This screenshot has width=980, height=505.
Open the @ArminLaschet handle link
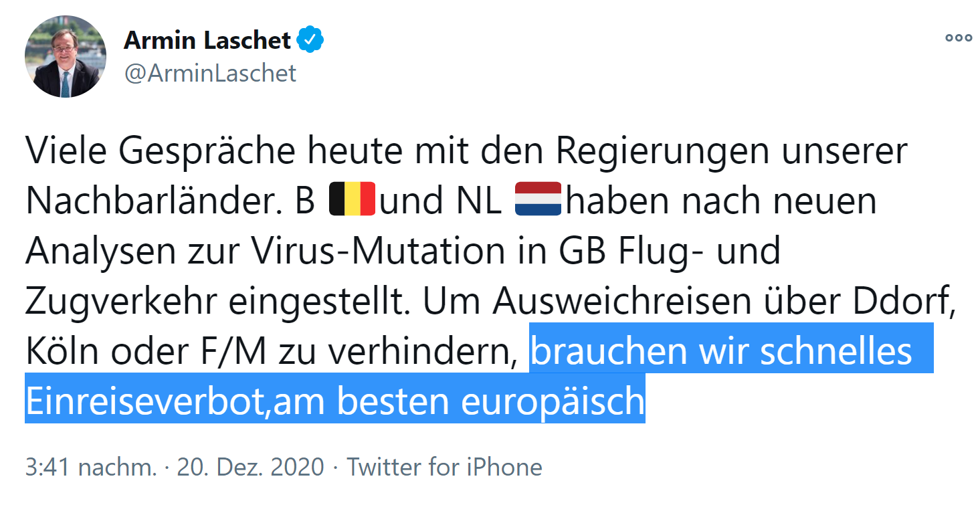coord(209,72)
